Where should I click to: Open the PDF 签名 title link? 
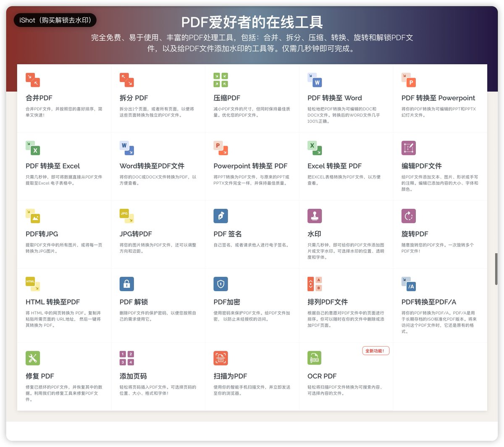(x=228, y=234)
